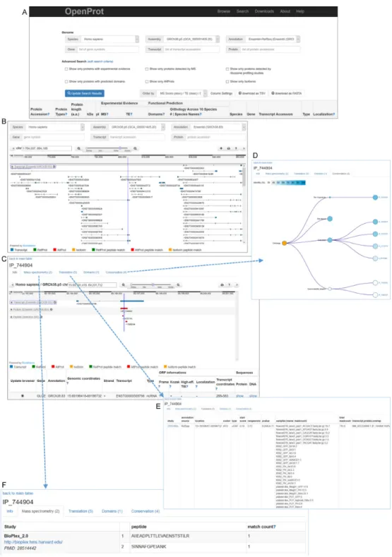Go to previous region arrow before Homo sapiens, panel C
This screenshot has width=392, height=557.
click(13, 285)
